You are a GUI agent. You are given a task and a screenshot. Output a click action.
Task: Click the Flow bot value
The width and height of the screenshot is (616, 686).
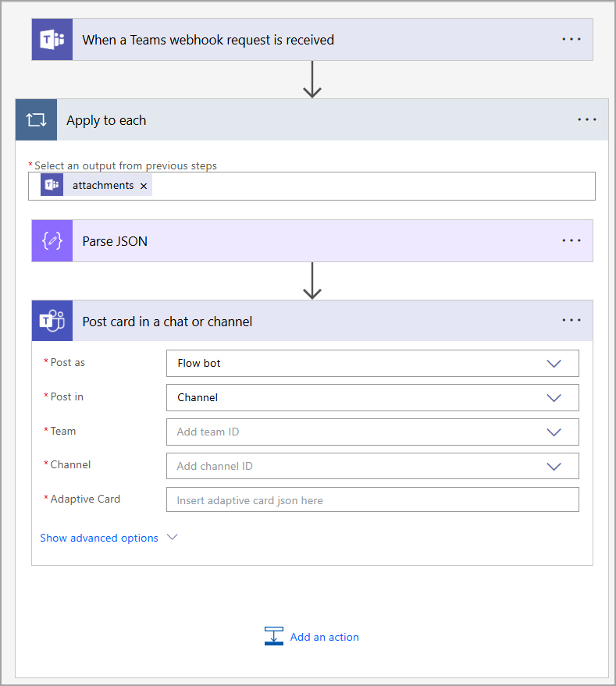199,363
